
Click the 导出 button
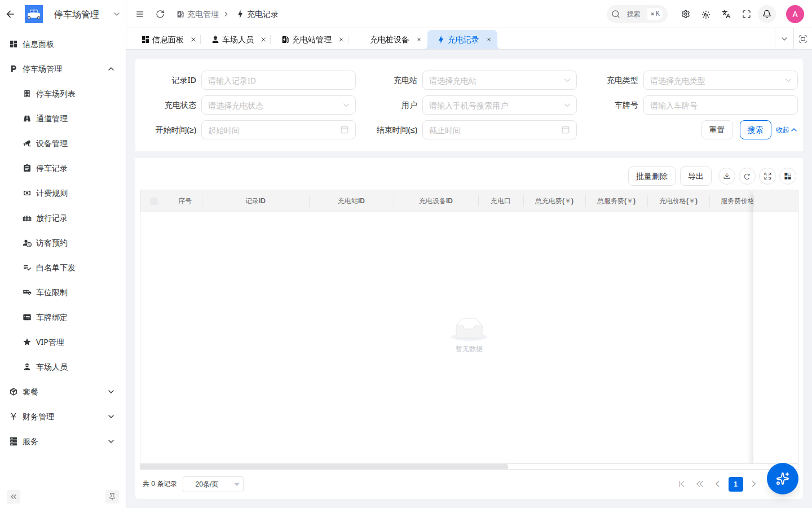[x=695, y=176]
